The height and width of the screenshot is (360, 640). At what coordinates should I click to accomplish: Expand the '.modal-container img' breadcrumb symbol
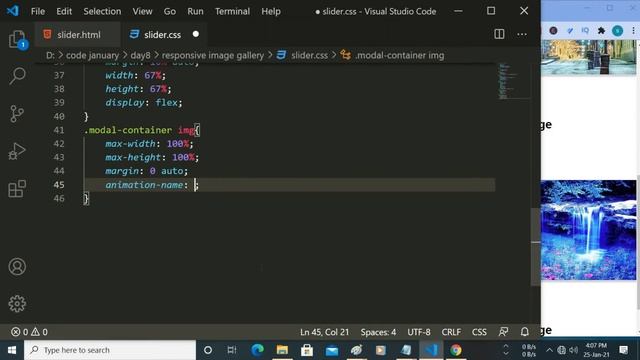(x=400, y=55)
